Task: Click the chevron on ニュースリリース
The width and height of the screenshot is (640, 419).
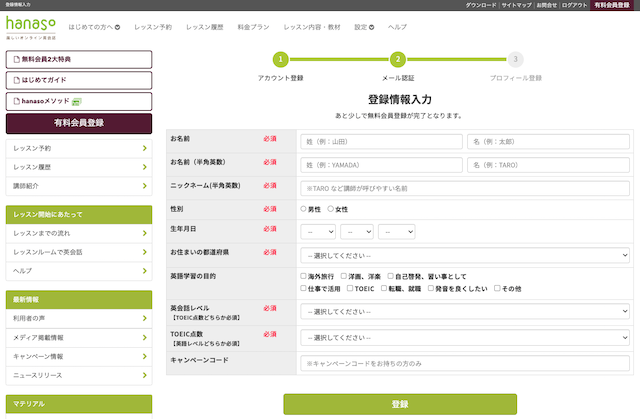Action: [x=144, y=375]
